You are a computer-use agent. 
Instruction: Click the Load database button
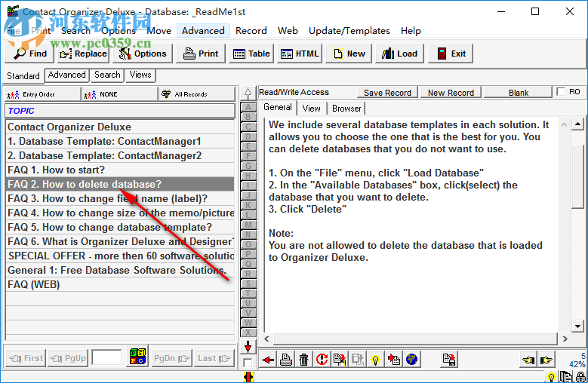point(399,54)
